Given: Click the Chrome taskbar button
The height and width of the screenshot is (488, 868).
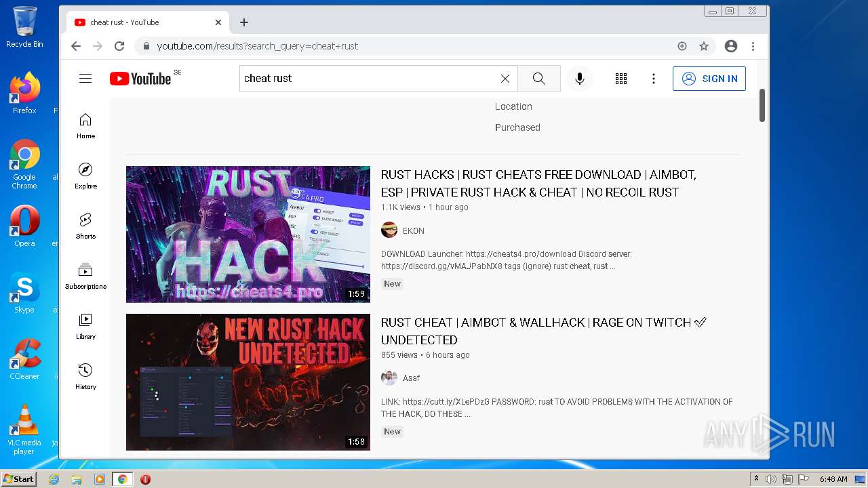Looking at the screenshot, I should [x=123, y=479].
